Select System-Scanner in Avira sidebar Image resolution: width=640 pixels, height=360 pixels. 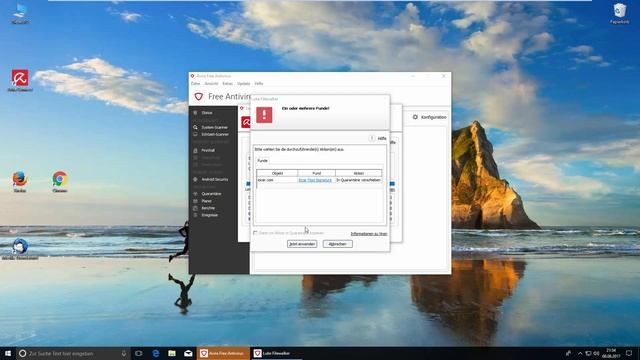coord(215,127)
